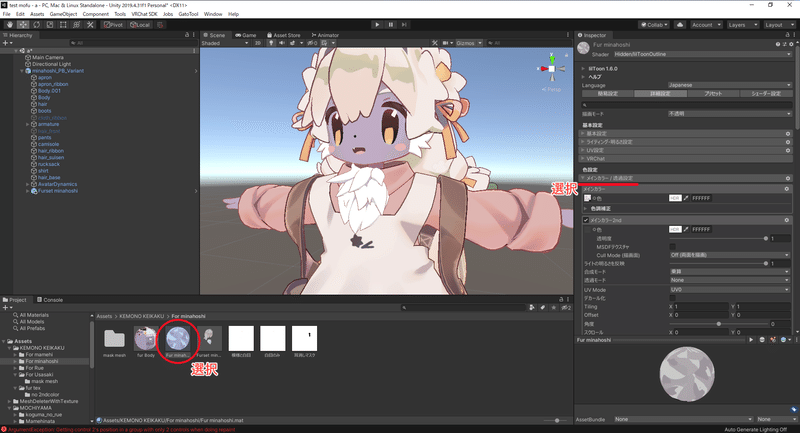Click the Step frame button
Image resolution: width=800 pixels, height=433 pixels.
pos(404,24)
